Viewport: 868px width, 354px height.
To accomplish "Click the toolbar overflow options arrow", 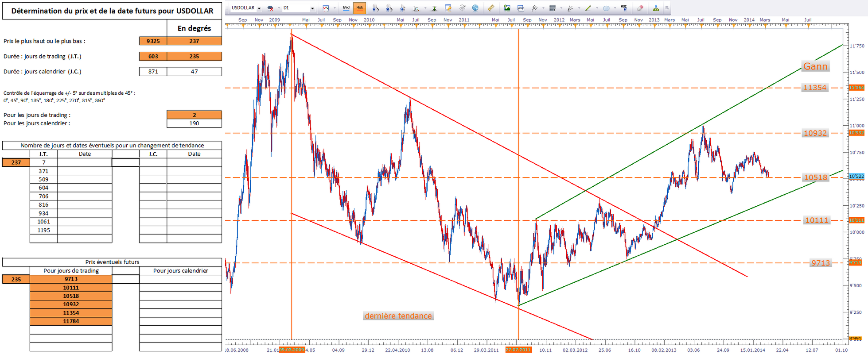I will pyautogui.click(x=667, y=8).
